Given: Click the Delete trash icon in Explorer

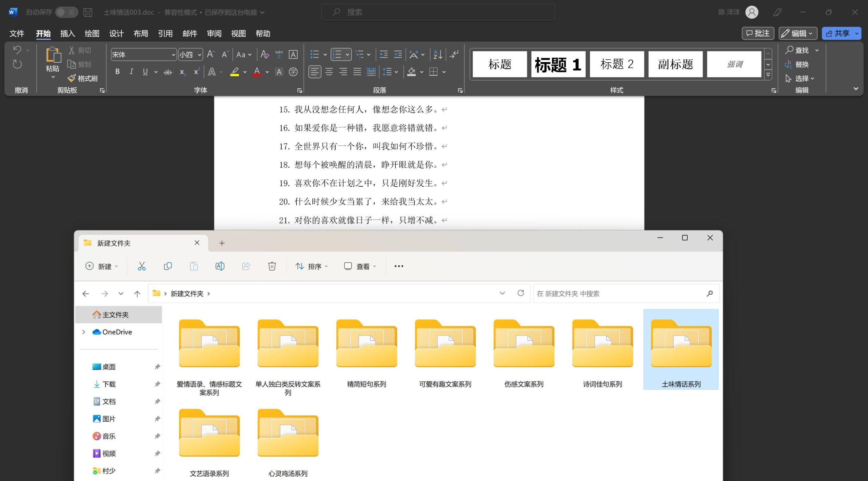Looking at the screenshot, I should click(272, 266).
